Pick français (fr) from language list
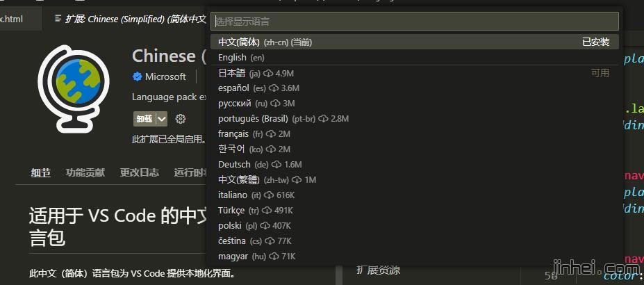Image resolution: width=644 pixels, height=285 pixels. (x=415, y=134)
